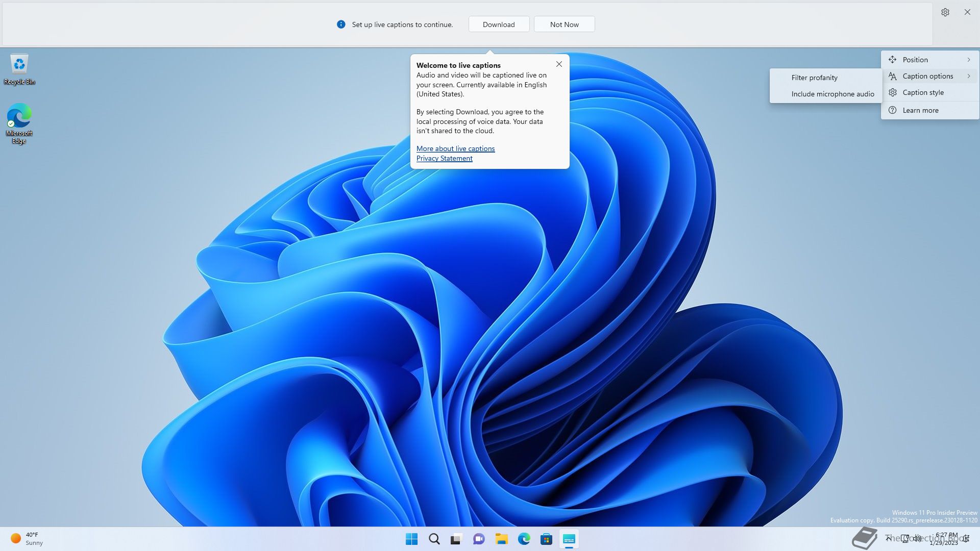Click the Download button
Viewport: 980px width, 551px height.
point(499,24)
